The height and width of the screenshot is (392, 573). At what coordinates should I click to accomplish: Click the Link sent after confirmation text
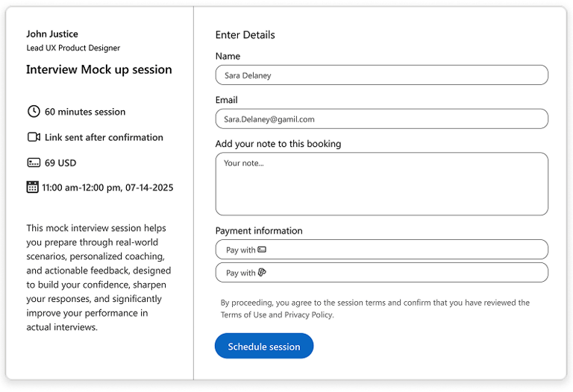pos(104,137)
